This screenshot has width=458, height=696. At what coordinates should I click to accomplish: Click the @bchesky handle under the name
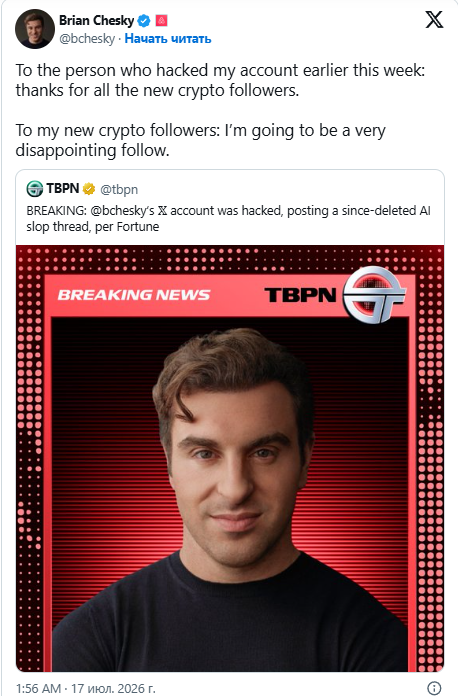[x=87, y=39]
